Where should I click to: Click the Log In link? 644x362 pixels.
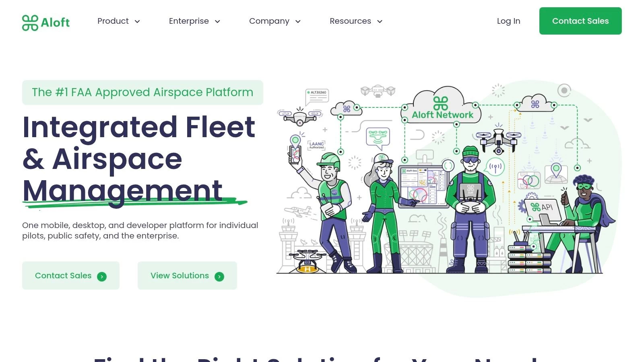tap(508, 21)
